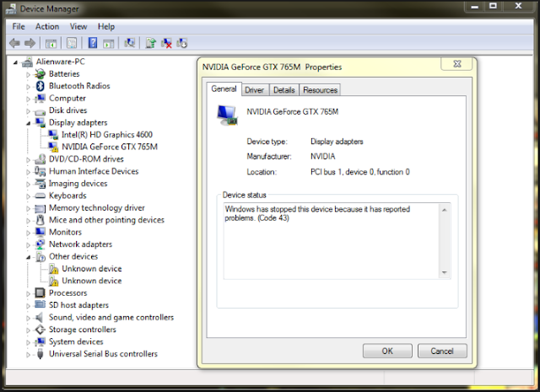
Task: Click the Forward arrow toolbar icon
Action: [30, 43]
